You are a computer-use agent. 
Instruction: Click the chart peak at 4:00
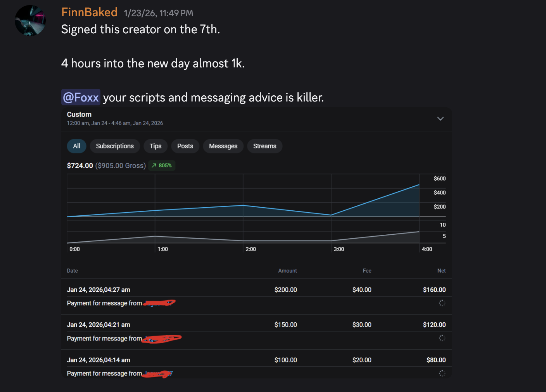click(x=419, y=185)
